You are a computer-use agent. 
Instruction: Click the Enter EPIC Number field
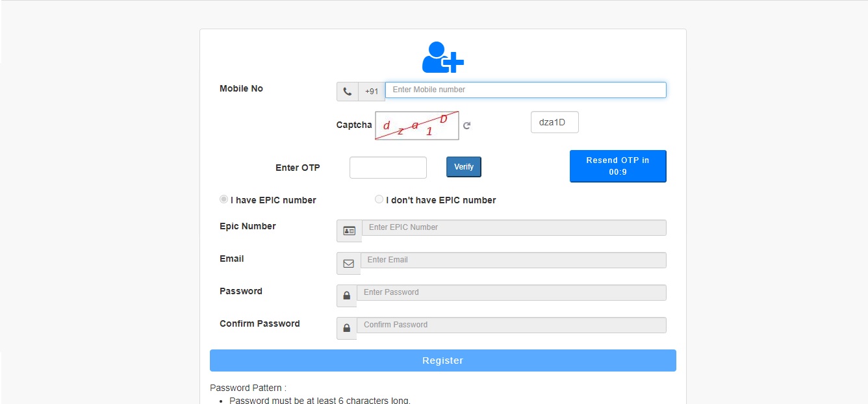pos(514,227)
